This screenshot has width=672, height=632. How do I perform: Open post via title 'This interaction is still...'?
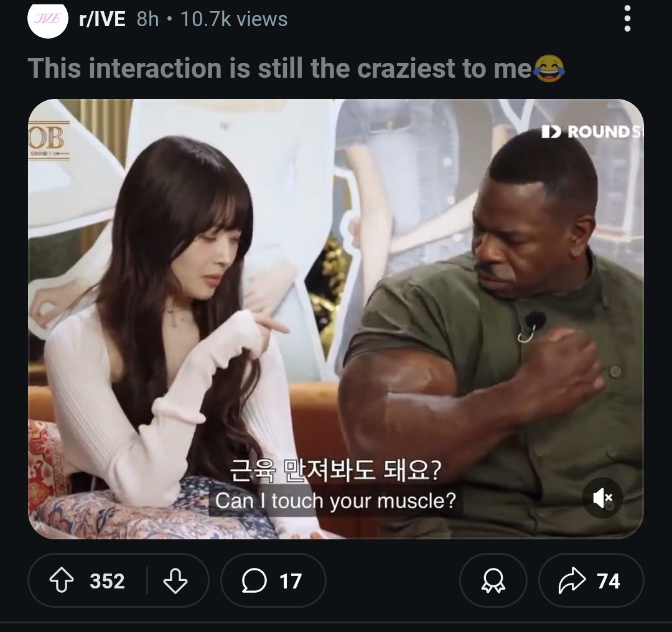[x=280, y=68]
